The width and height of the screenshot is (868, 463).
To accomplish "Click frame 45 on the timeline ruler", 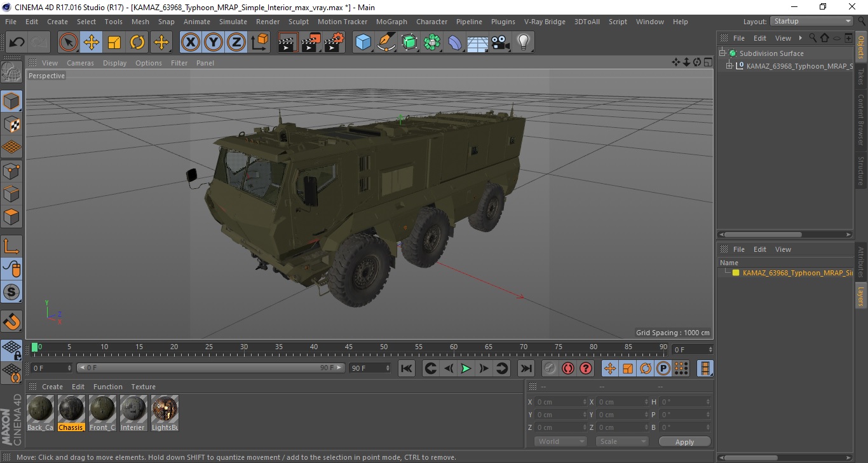I will (x=349, y=347).
